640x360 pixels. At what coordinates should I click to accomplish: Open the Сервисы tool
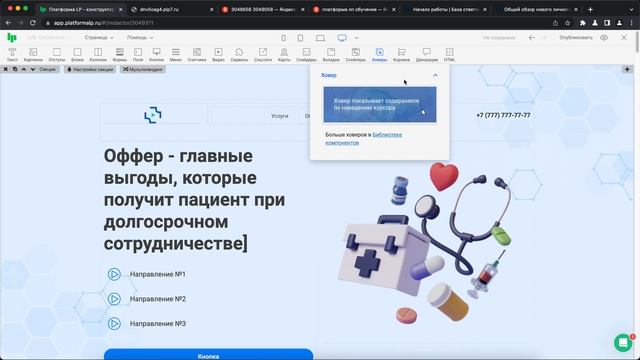(x=239, y=54)
